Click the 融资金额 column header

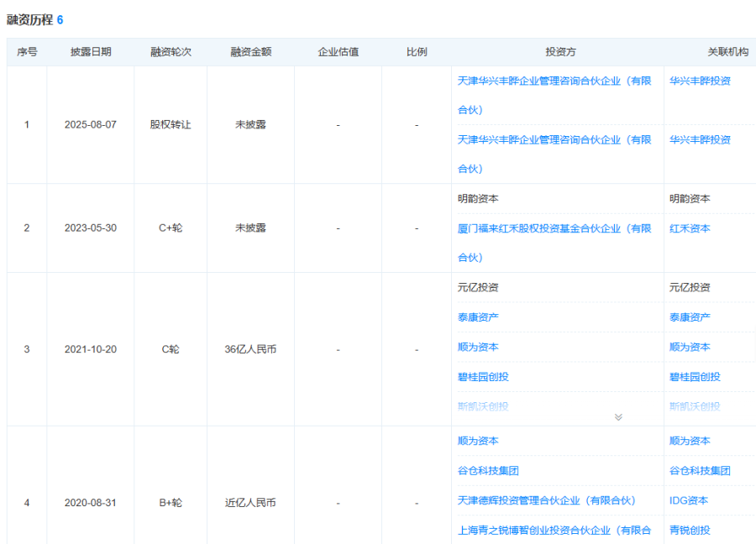[x=250, y=51]
